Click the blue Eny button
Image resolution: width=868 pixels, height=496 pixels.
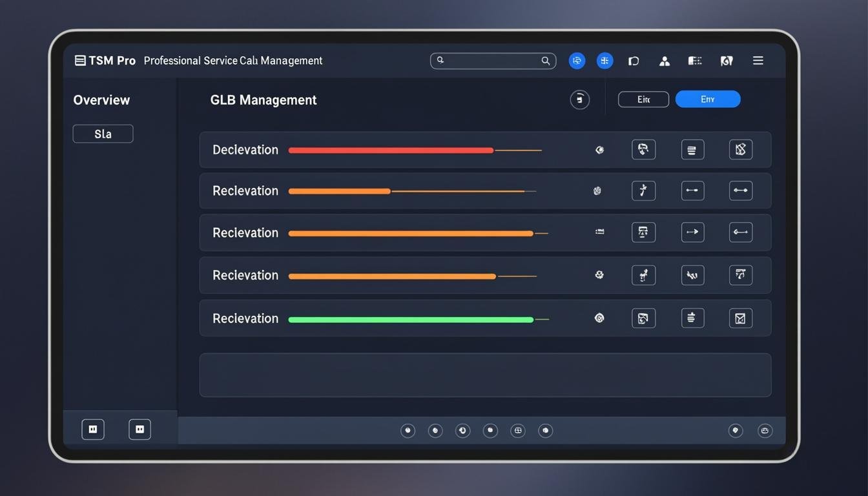(x=708, y=99)
